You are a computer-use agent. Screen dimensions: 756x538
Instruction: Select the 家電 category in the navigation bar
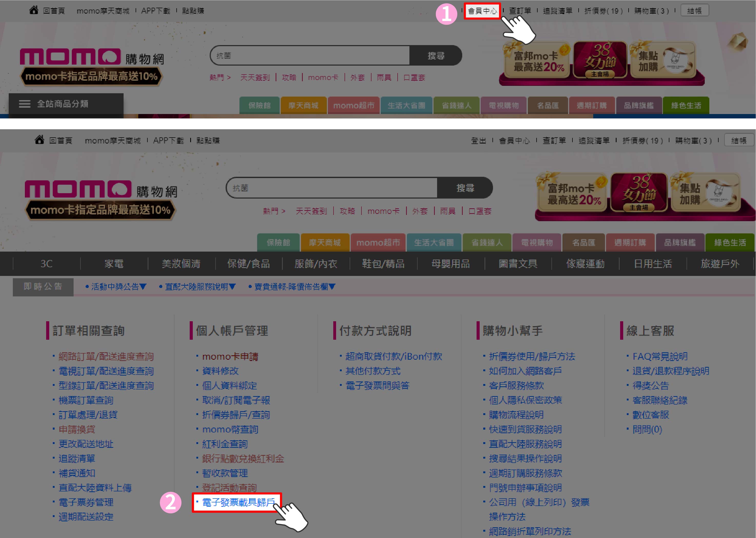tap(114, 264)
